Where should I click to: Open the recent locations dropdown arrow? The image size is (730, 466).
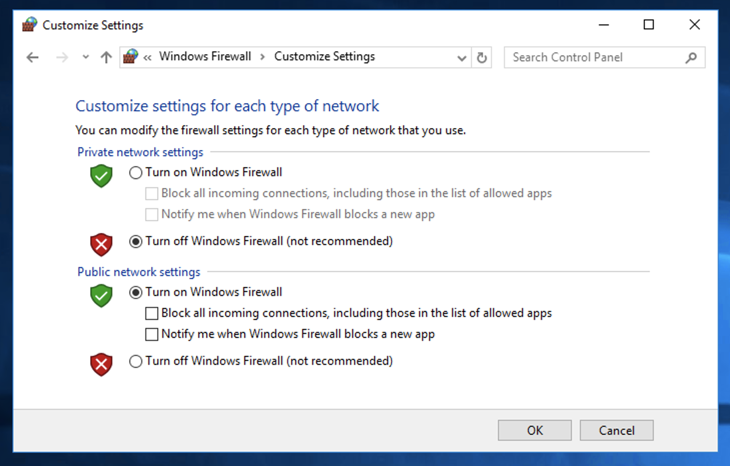point(86,58)
